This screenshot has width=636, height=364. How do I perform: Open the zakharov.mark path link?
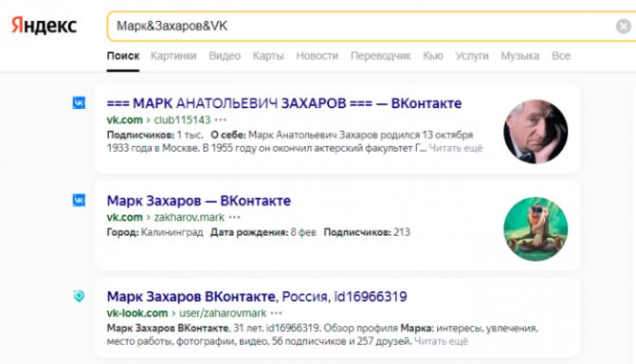[189, 217]
